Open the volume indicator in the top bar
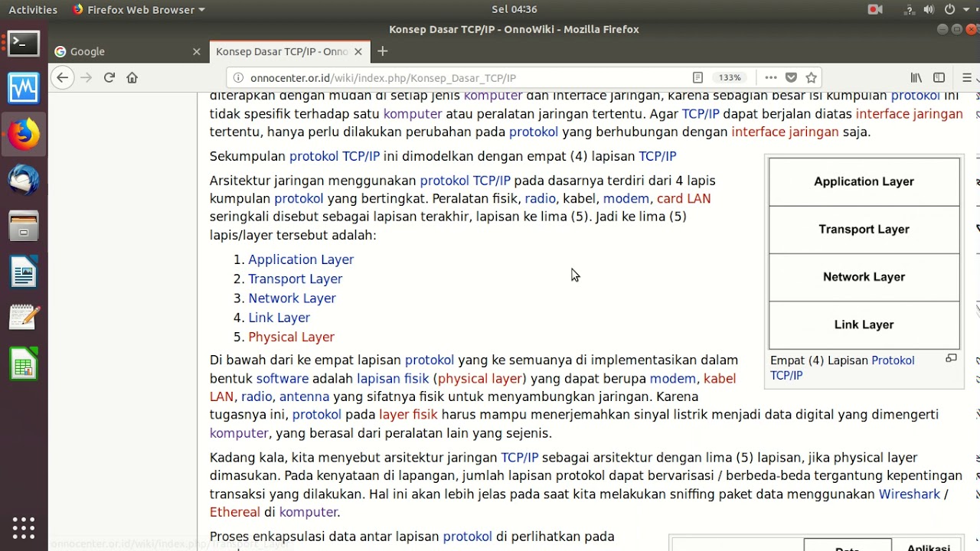980x551 pixels. coord(929,9)
